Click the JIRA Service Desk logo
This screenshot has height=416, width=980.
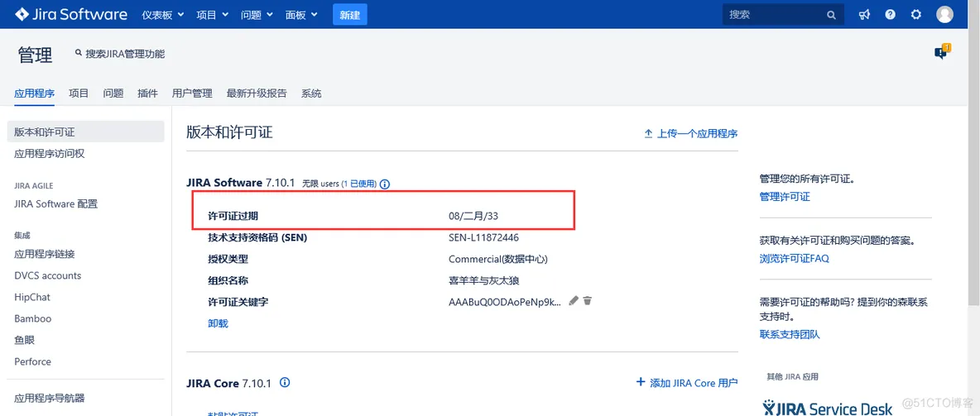pyautogui.click(x=828, y=409)
